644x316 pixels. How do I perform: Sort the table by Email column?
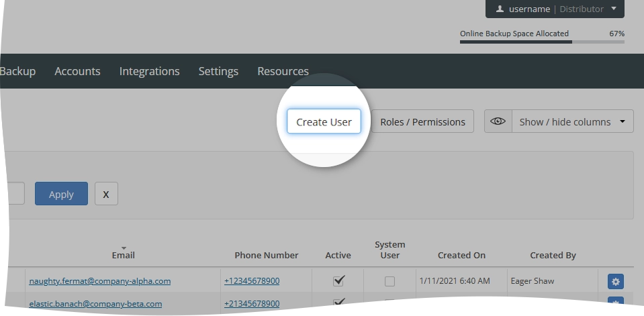123,255
